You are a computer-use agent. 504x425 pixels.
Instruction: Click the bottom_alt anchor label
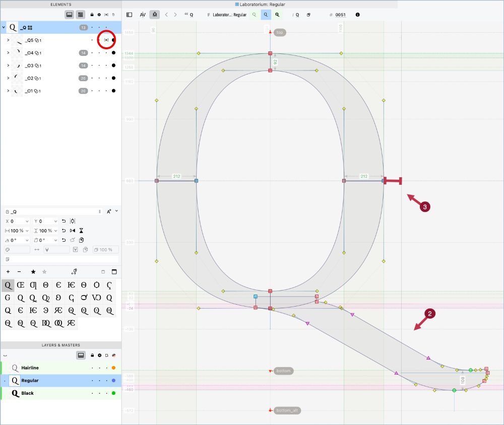point(287,410)
